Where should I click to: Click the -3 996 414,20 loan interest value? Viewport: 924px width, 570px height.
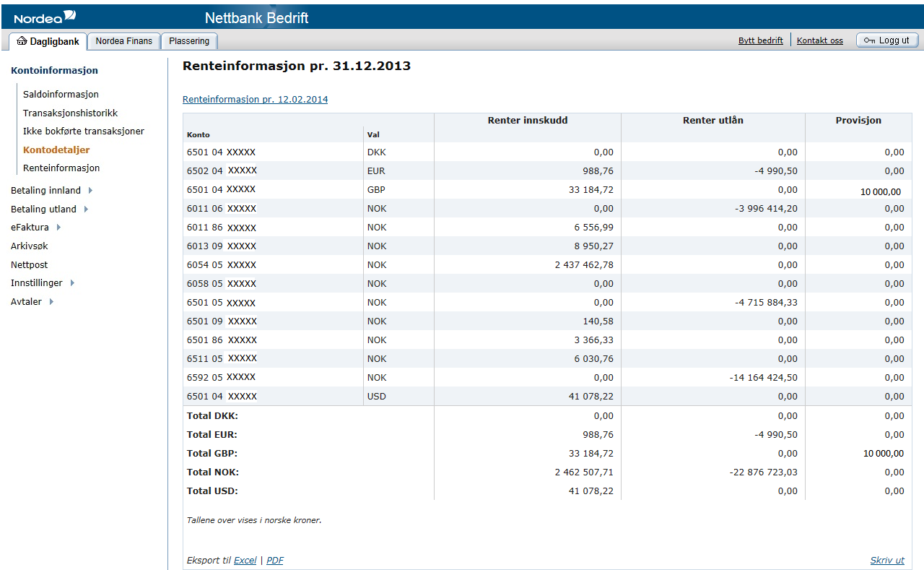click(x=766, y=209)
